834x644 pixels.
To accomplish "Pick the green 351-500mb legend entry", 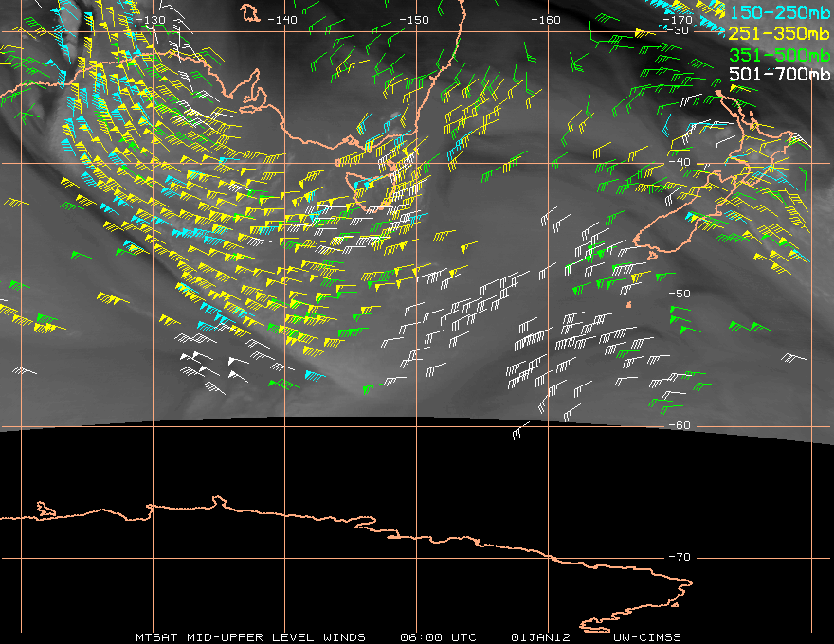I will point(778,53).
